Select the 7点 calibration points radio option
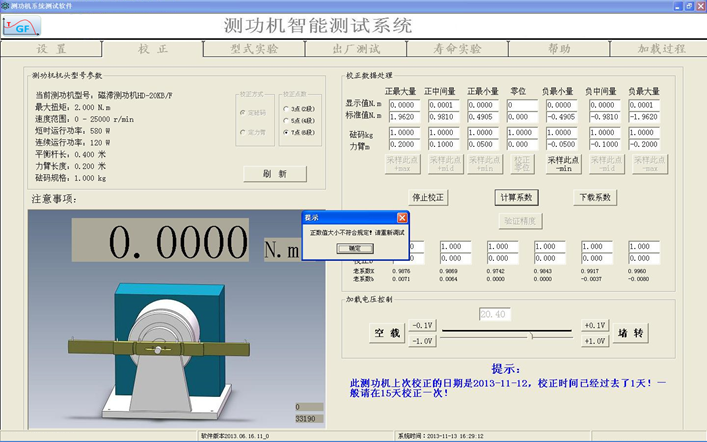 285,131
